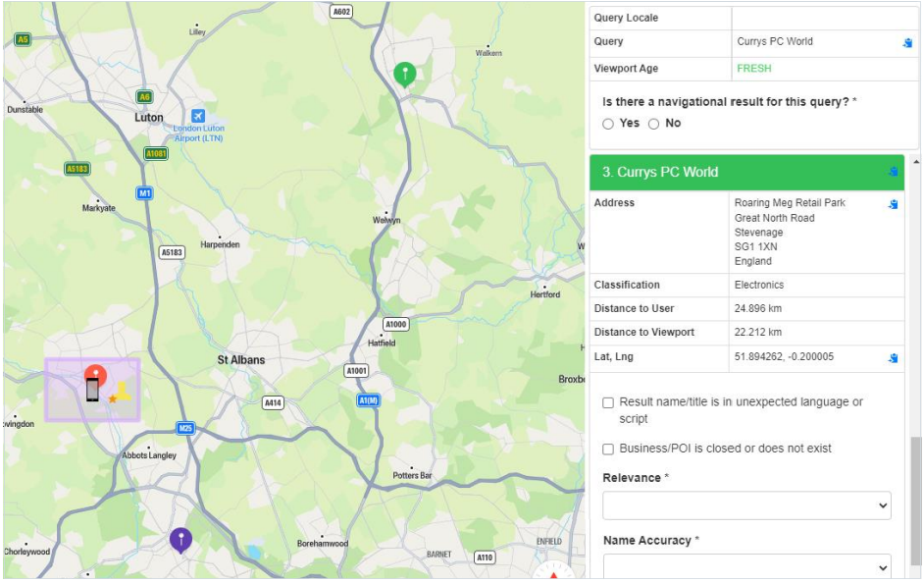Click the London Luton Airport plane icon

pos(198,116)
